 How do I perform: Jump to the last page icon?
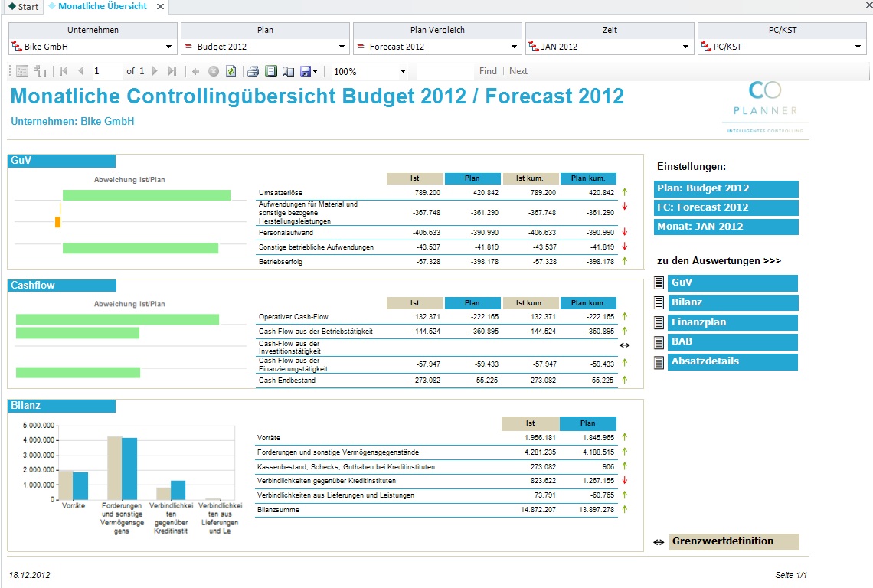coord(172,71)
